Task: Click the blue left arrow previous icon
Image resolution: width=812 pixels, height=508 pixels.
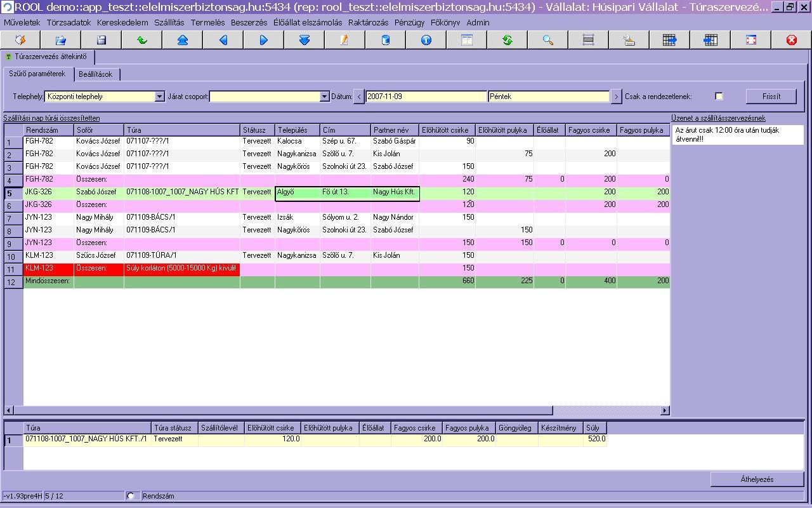Action: pos(223,40)
